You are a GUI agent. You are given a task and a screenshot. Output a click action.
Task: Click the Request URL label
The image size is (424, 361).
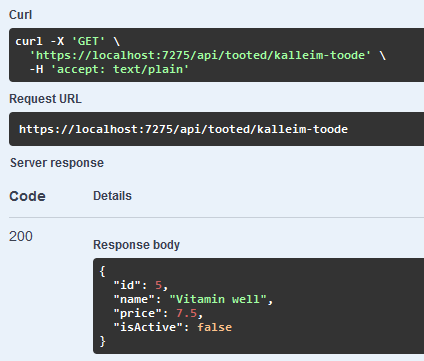coord(45,99)
